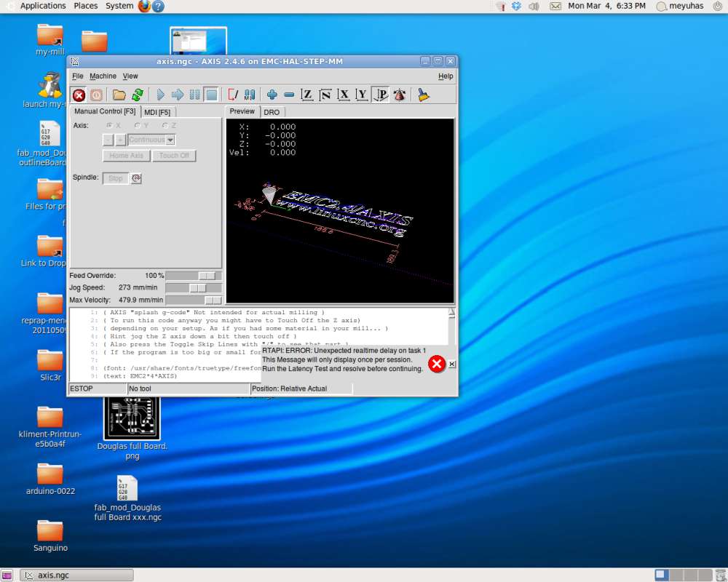Image resolution: width=728 pixels, height=582 pixels.
Task: Open the File menu
Action: [78, 76]
